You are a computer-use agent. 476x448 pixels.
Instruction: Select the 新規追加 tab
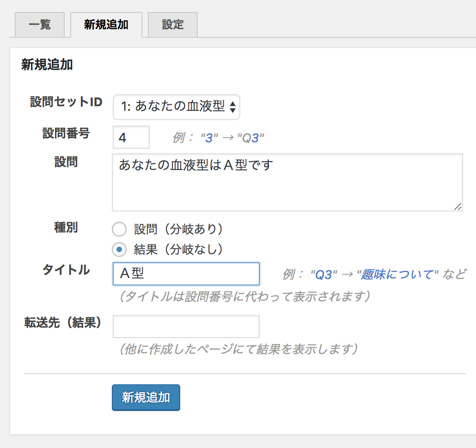[106, 25]
